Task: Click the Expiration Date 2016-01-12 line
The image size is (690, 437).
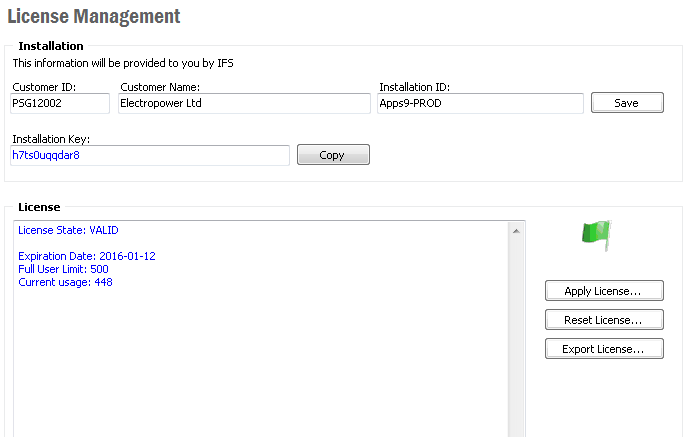Action: [87, 256]
